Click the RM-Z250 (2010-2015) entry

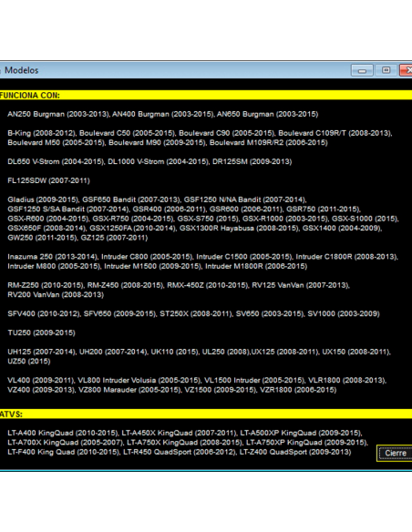(x=46, y=285)
